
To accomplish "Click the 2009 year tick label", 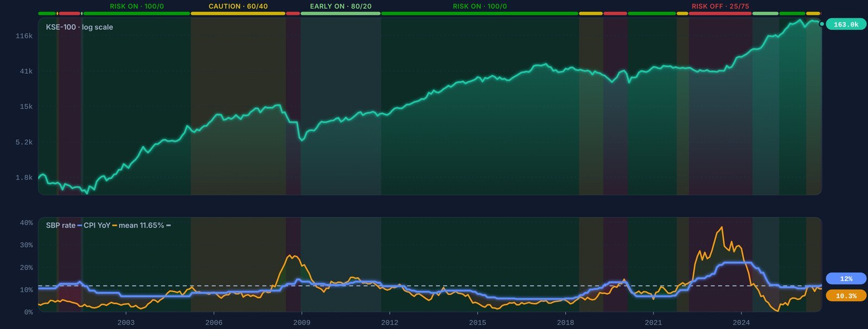I will [x=302, y=322].
